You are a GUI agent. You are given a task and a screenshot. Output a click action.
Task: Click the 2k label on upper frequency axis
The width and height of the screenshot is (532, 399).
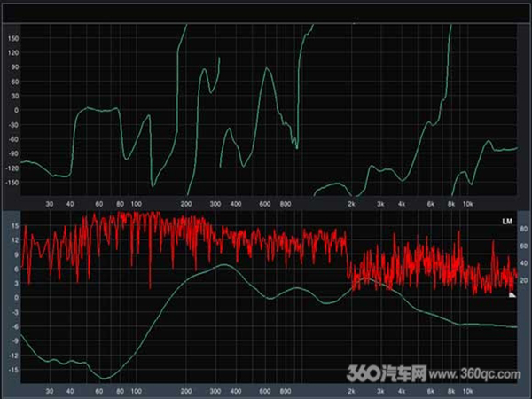click(x=352, y=204)
